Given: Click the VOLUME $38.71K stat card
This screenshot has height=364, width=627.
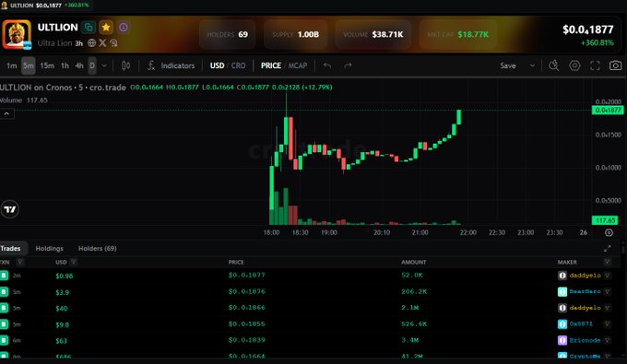Looking at the screenshot, I should point(373,34).
